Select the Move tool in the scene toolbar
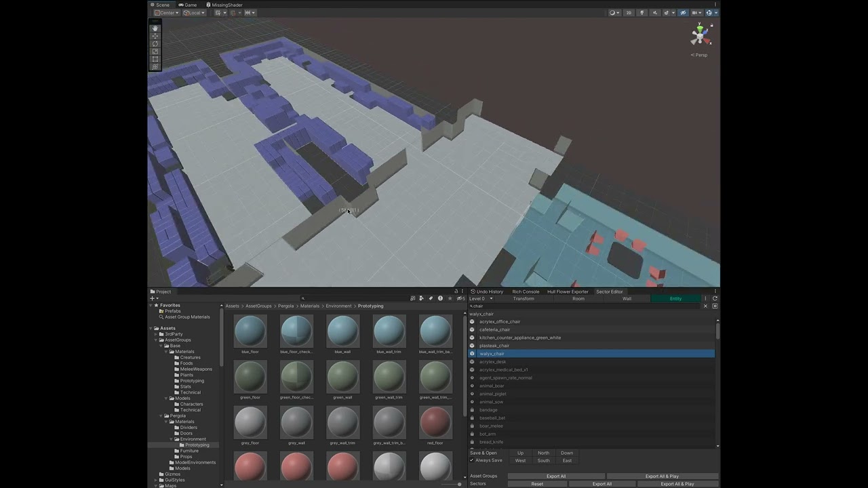 coord(155,36)
